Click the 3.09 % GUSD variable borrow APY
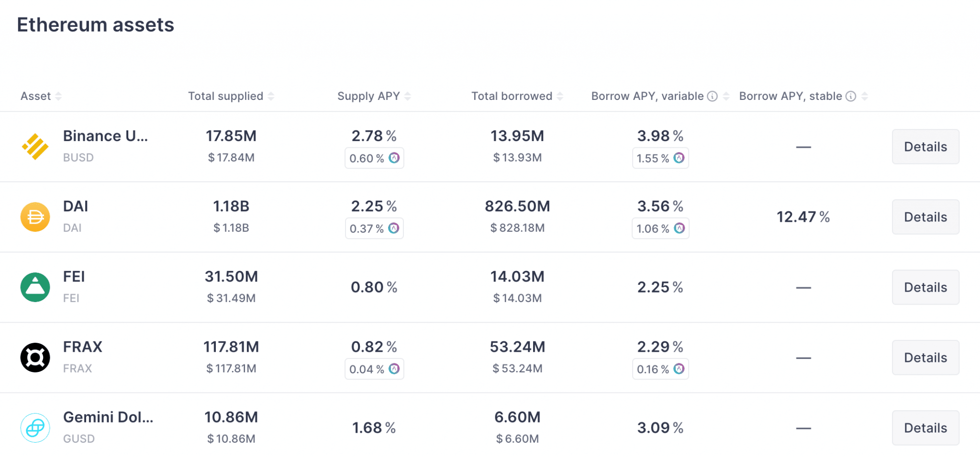The height and width of the screenshot is (457, 980). pyautogui.click(x=660, y=428)
